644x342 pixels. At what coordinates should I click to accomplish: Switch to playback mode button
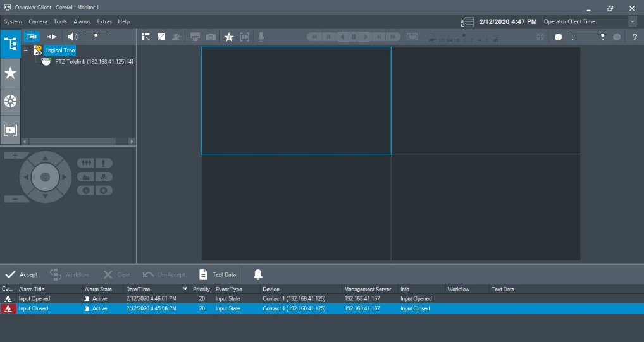pyautogui.click(x=52, y=37)
